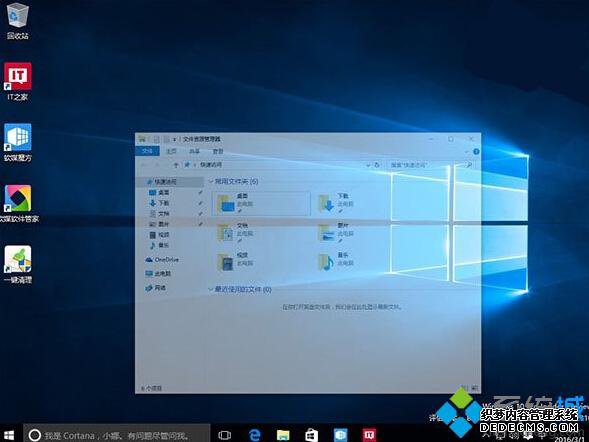Open Task View from the taskbar
This screenshot has height=442, width=589.
coord(224,435)
